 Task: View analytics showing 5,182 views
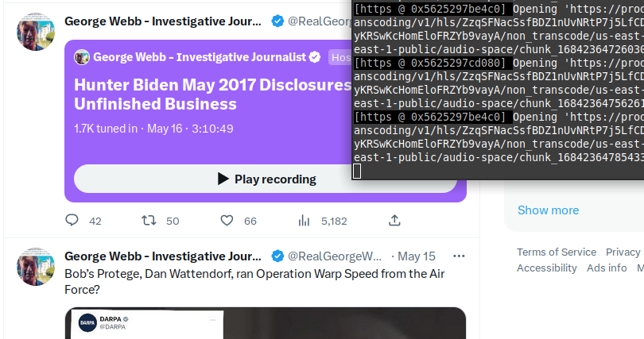pyautogui.click(x=304, y=221)
